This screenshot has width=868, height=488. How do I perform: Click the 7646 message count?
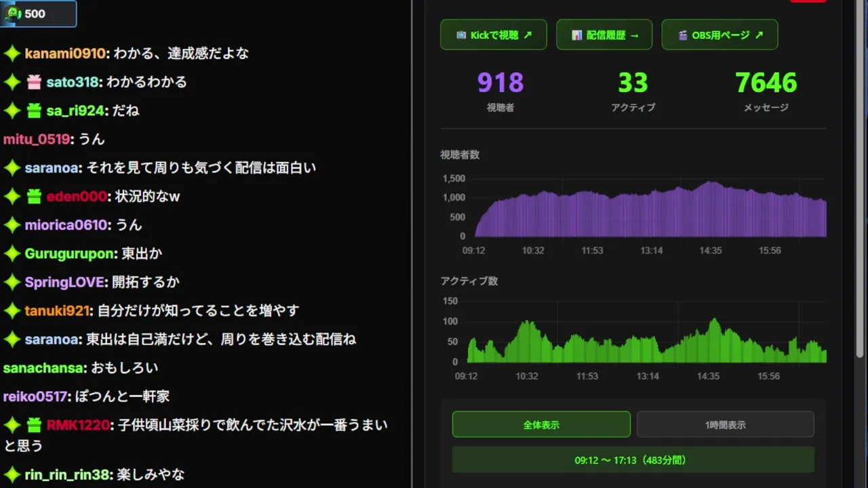[x=766, y=83]
